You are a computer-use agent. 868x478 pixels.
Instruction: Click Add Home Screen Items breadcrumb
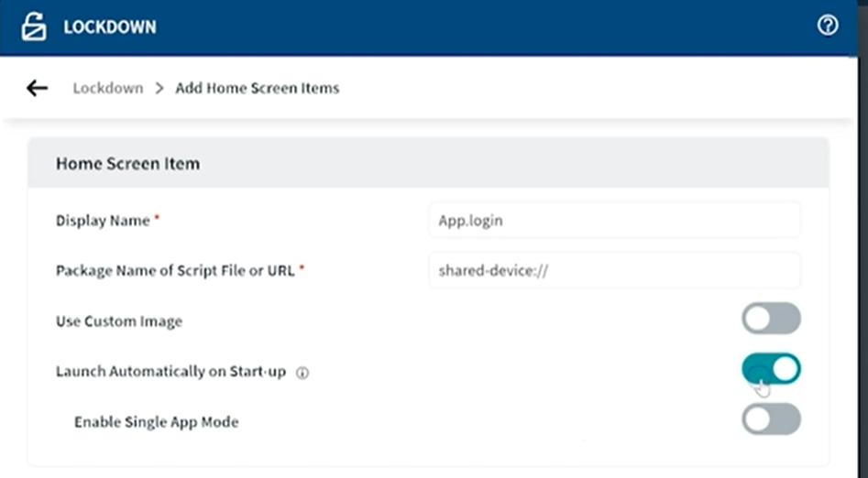pyautogui.click(x=258, y=89)
